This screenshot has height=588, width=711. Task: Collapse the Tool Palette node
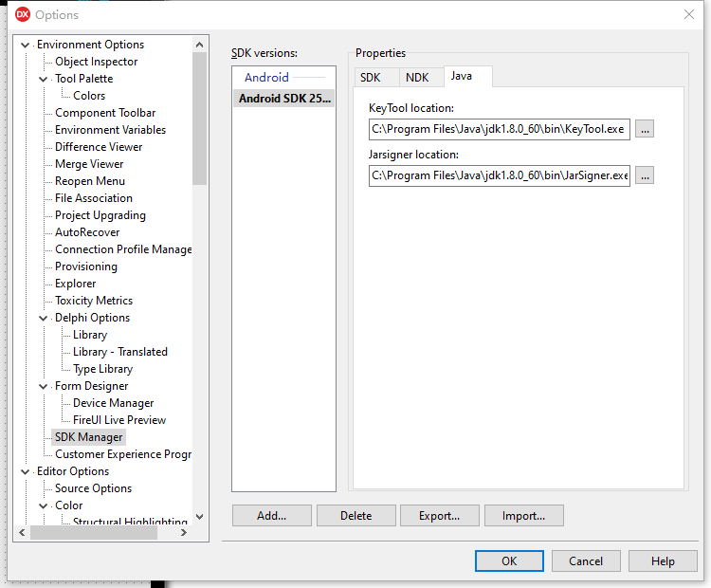point(43,79)
